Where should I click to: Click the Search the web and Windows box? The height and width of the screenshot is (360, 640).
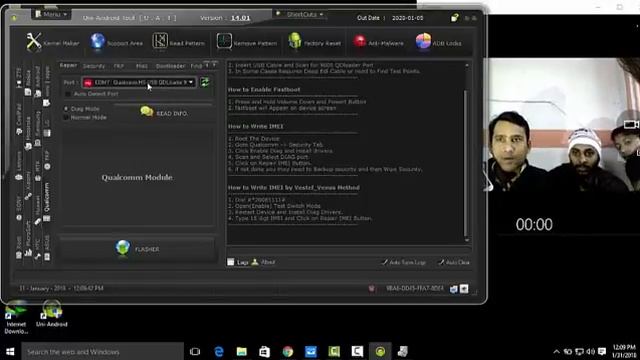[102, 351]
